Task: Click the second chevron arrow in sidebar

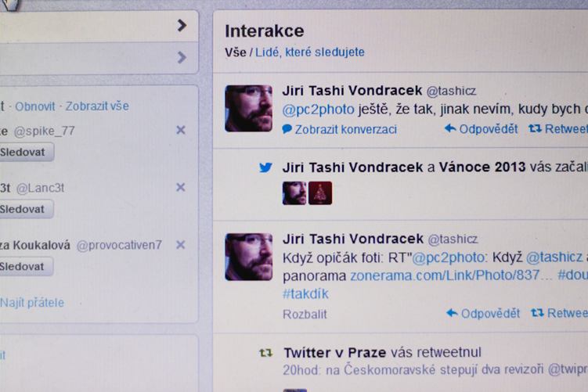Action: click(182, 57)
